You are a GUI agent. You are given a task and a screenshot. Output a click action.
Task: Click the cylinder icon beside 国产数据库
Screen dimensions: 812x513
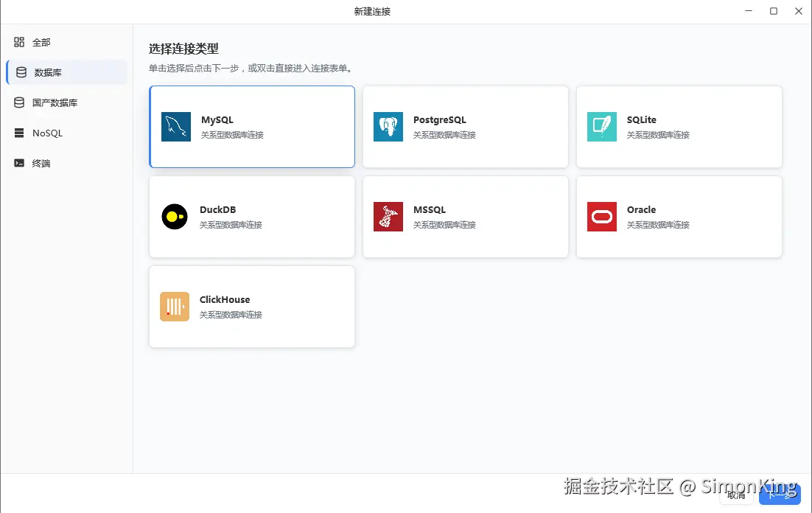(x=19, y=102)
